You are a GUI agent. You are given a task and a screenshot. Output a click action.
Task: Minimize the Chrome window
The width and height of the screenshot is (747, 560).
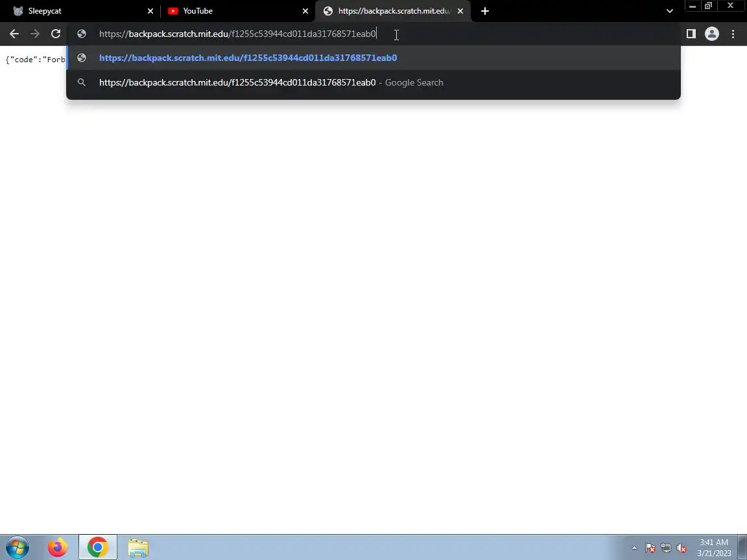693,6
